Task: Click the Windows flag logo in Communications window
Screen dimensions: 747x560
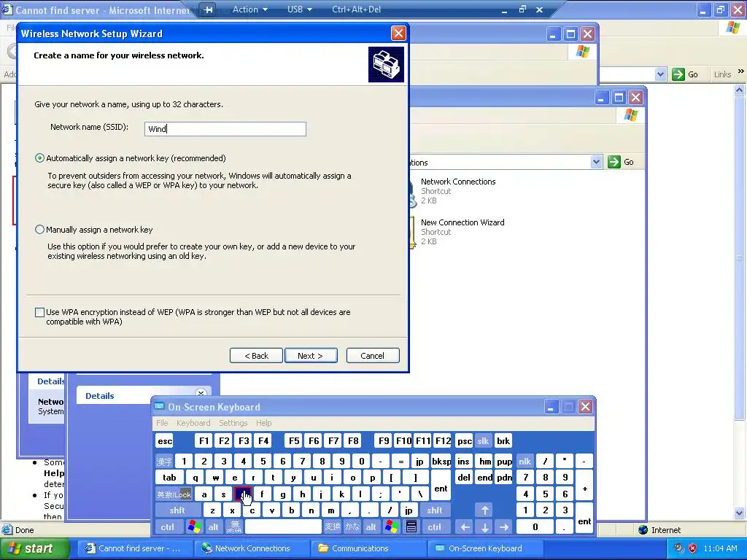Action: point(631,114)
